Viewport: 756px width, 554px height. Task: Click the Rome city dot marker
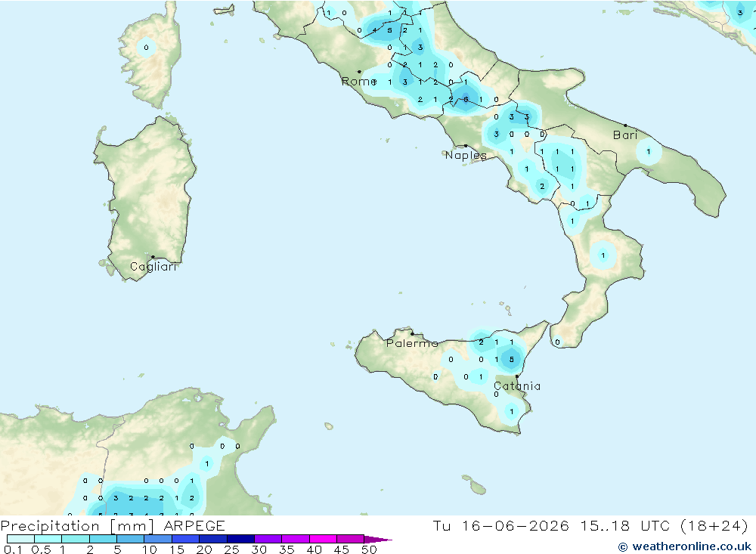359,72
